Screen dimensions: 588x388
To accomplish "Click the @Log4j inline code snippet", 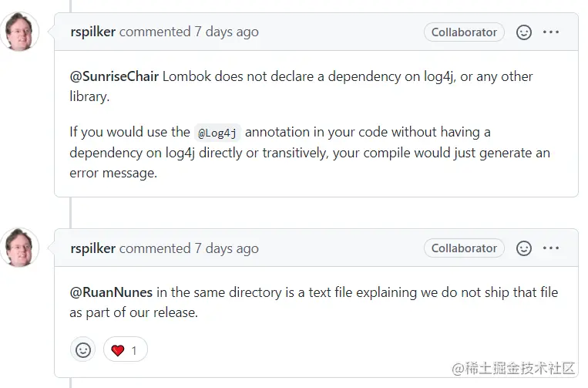I will [218, 133].
